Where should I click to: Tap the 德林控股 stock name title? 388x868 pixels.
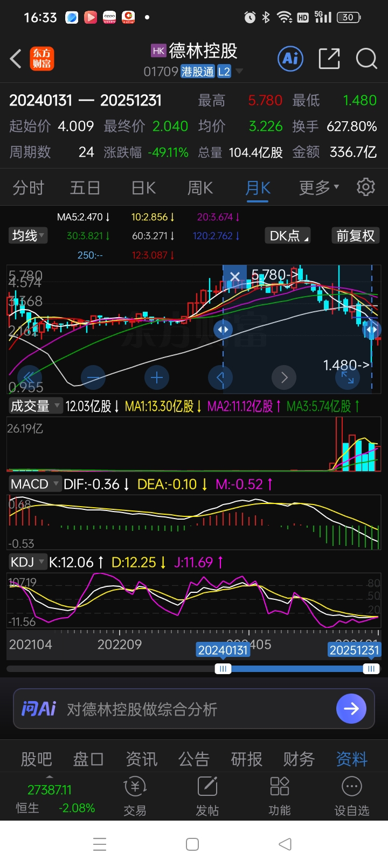[x=203, y=51]
